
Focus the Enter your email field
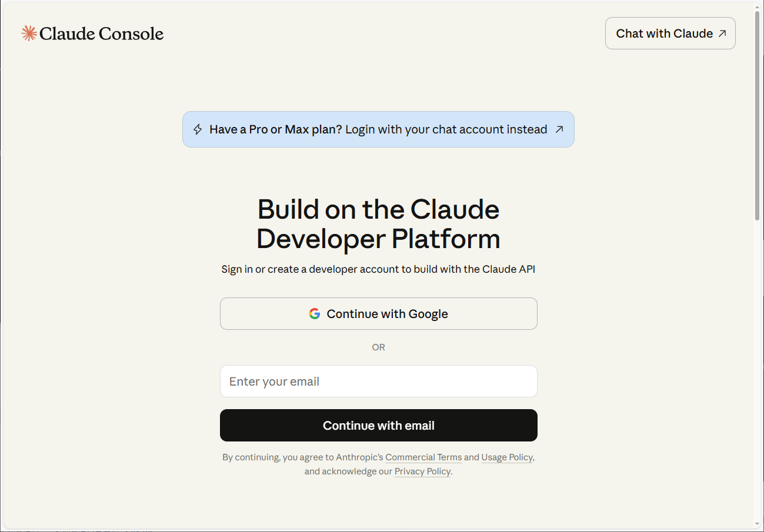(x=378, y=382)
